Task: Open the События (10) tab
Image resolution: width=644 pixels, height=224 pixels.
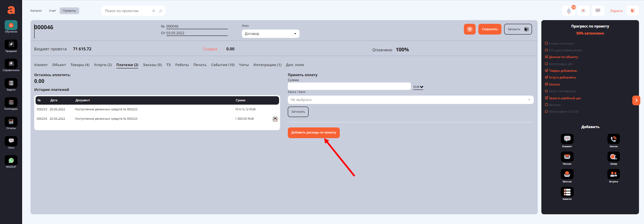Action: 223,65
